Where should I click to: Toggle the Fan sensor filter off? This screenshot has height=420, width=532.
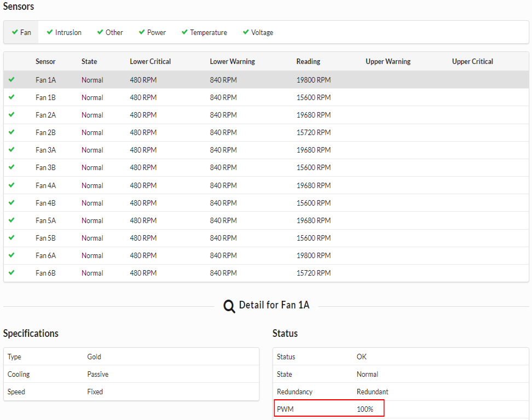(x=20, y=32)
